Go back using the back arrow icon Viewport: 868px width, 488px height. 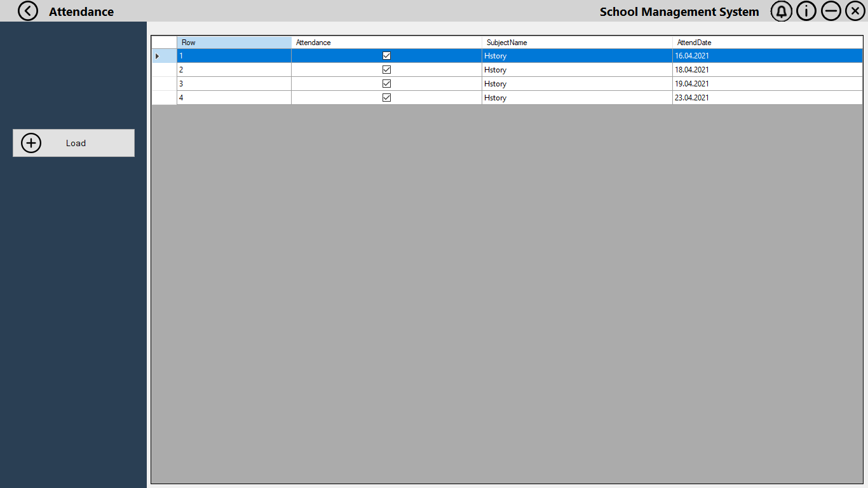click(x=27, y=11)
